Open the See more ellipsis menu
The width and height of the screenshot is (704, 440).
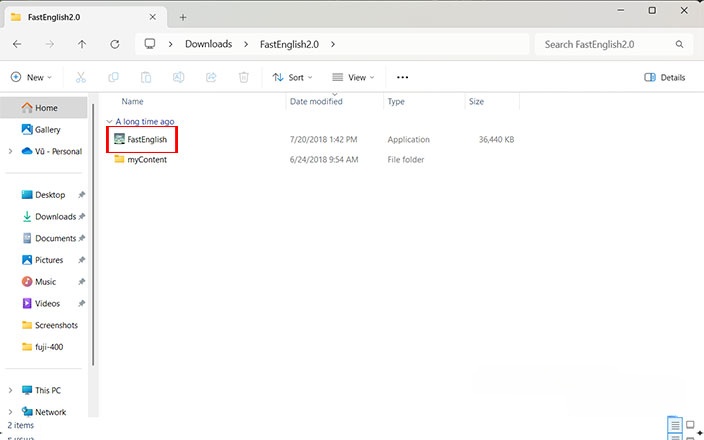point(403,77)
